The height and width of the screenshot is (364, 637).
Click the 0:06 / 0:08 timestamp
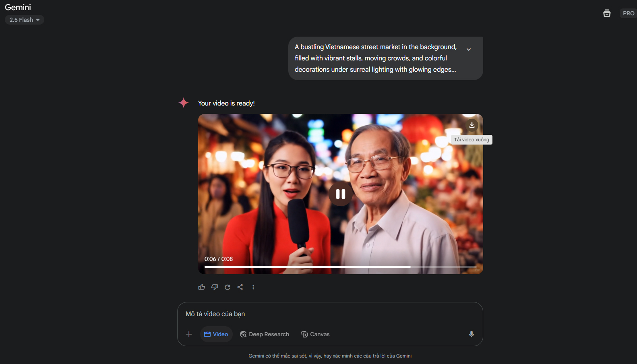[219, 259]
